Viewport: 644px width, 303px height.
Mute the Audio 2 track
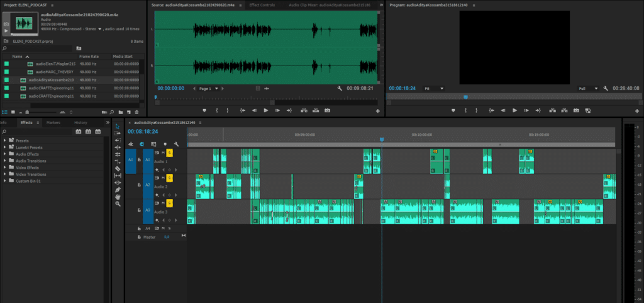[x=163, y=178]
